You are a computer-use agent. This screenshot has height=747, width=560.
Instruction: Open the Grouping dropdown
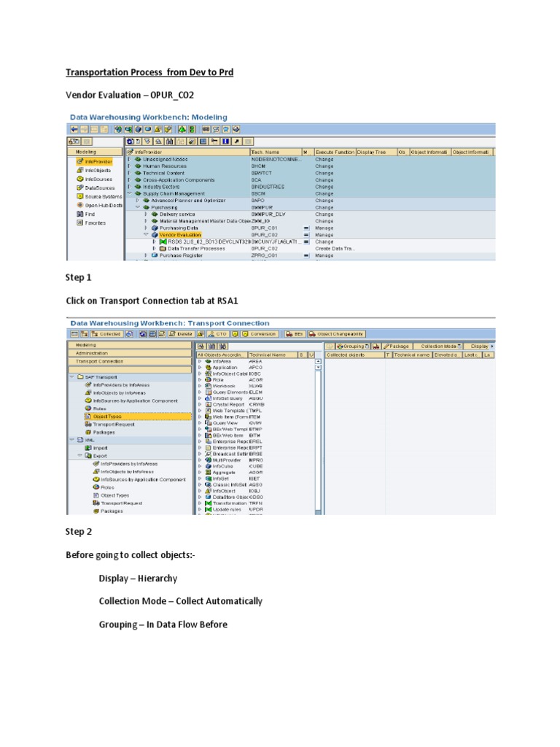353,347
